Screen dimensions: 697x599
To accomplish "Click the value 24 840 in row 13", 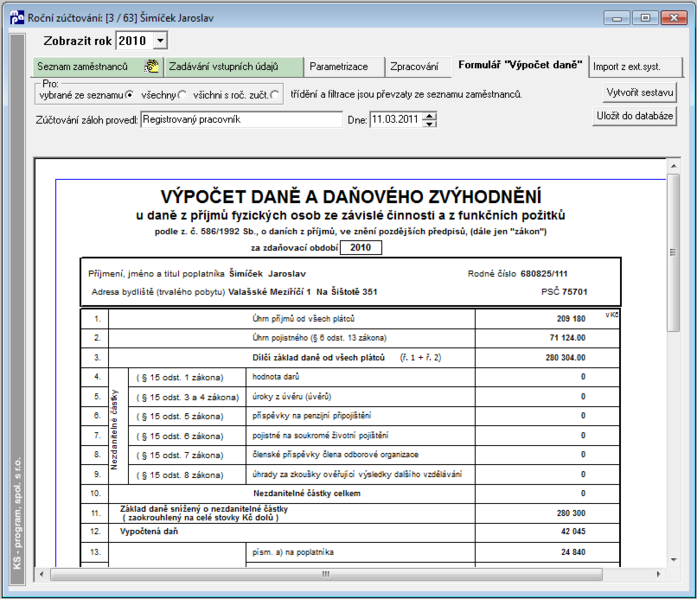I will tap(573, 552).
